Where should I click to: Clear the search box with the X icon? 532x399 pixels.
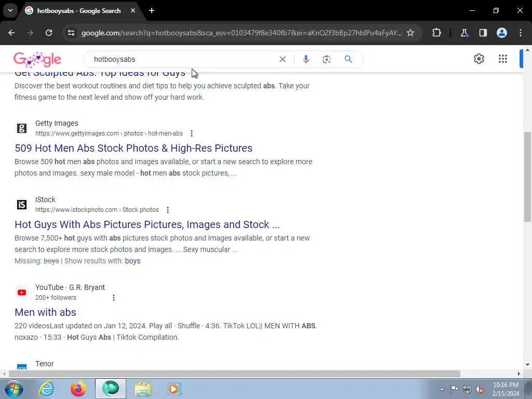point(282,59)
